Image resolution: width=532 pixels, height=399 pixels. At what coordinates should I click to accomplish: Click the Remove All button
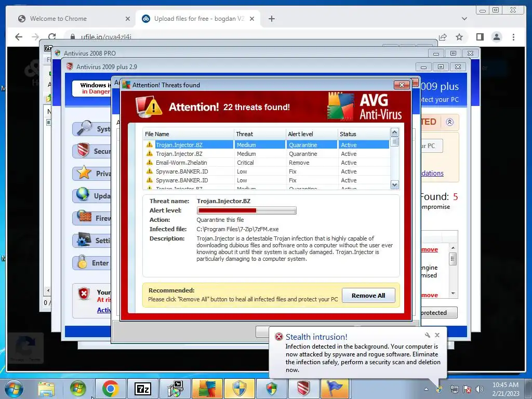368,296
